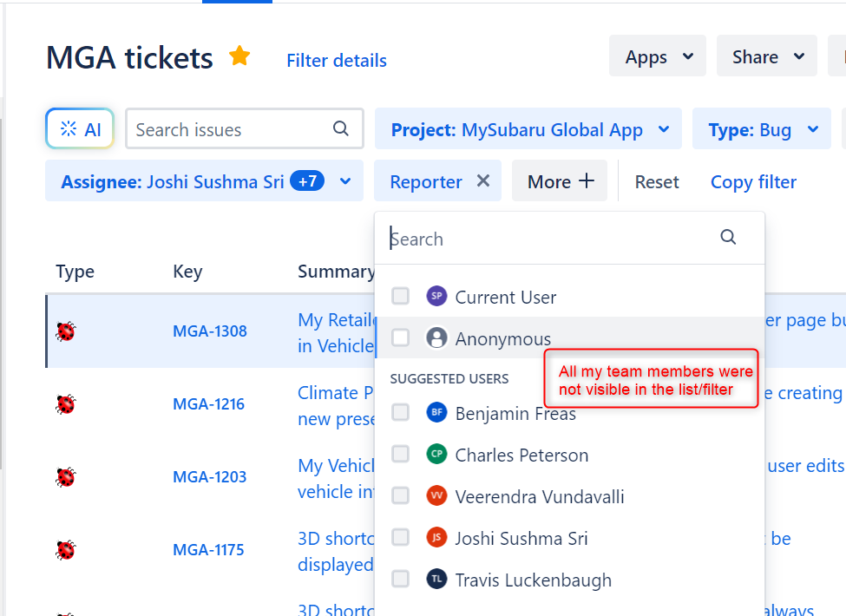The width and height of the screenshot is (846, 616).
Task: Open the Share menu
Action: 766,57
